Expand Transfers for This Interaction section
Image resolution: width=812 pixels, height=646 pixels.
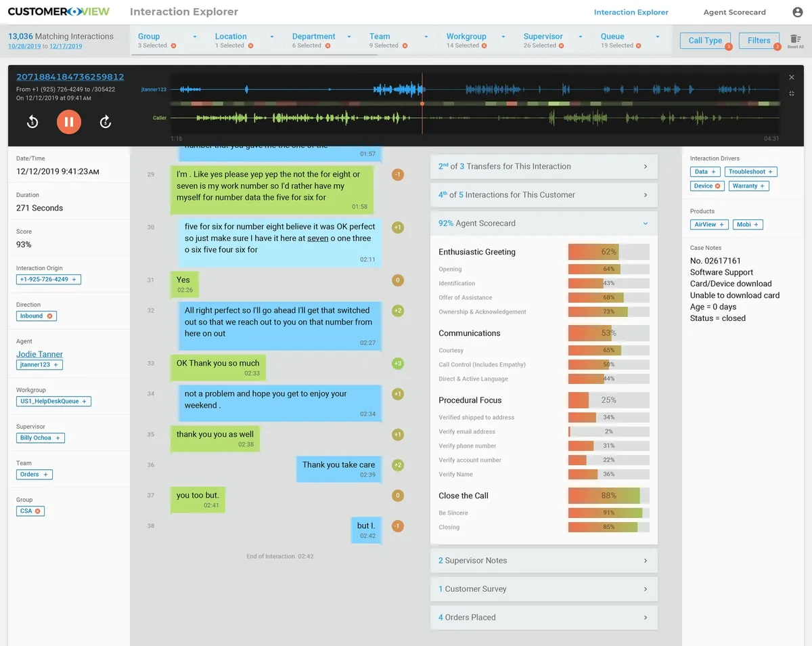coord(544,167)
